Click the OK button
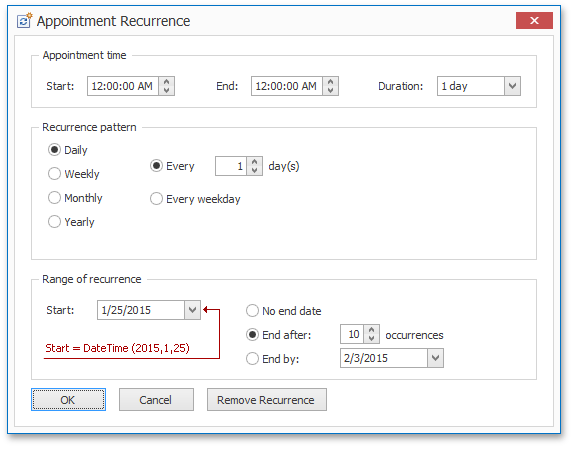574x449 pixels. (x=68, y=400)
